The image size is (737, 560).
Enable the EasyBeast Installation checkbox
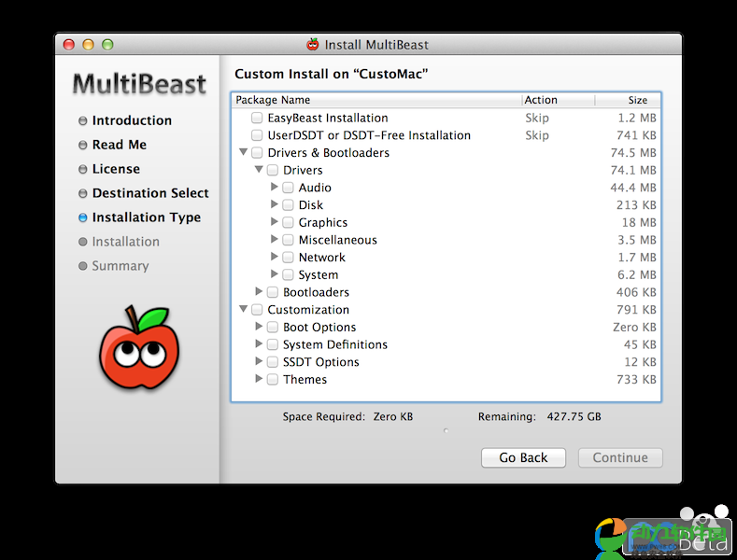pyautogui.click(x=257, y=119)
